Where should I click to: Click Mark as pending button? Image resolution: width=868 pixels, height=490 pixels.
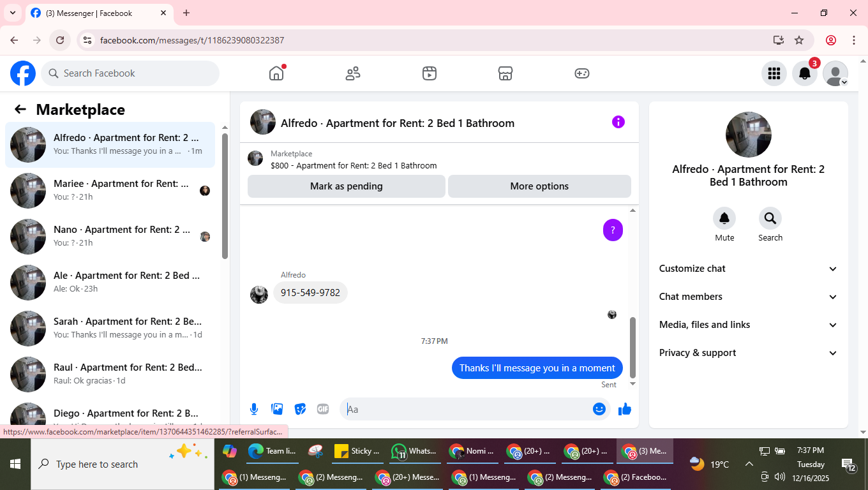click(347, 186)
